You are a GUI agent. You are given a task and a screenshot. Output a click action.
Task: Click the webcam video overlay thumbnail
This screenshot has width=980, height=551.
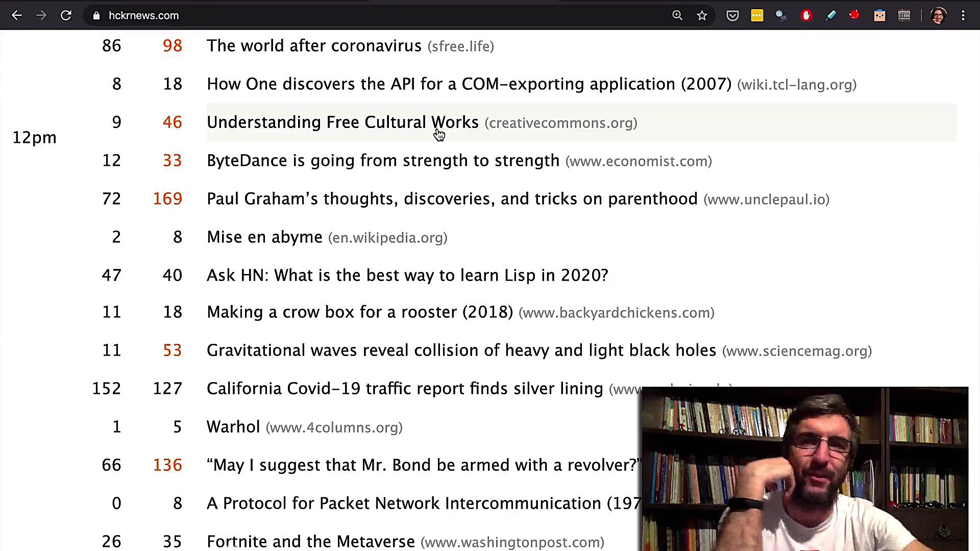pyautogui.click(x=804, y=468)
